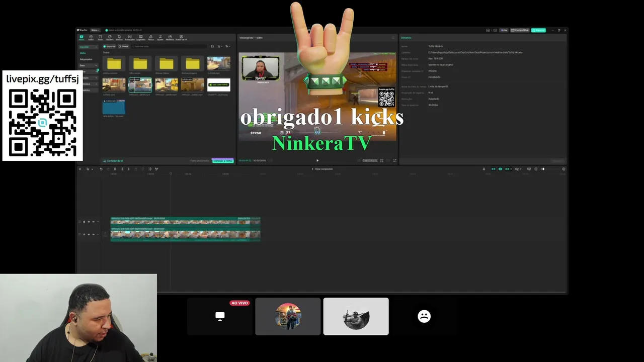Click the undo arrow in the timeline toolbar

coord(101,169)
